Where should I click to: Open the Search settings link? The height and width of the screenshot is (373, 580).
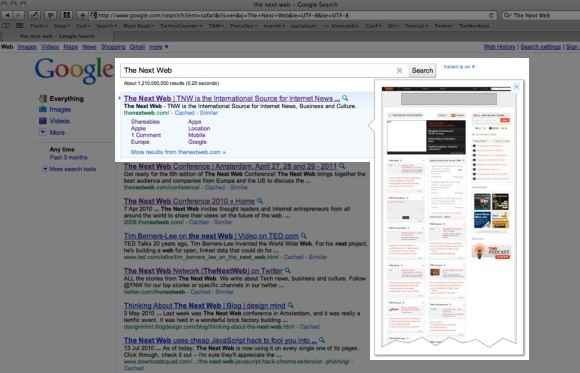click(540, 47)
